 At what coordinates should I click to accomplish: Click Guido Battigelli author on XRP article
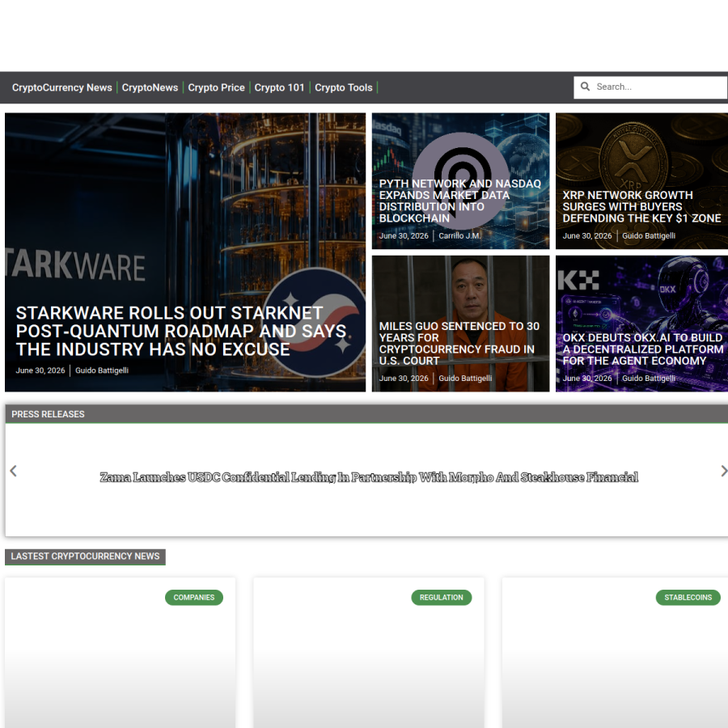(648, 236)
